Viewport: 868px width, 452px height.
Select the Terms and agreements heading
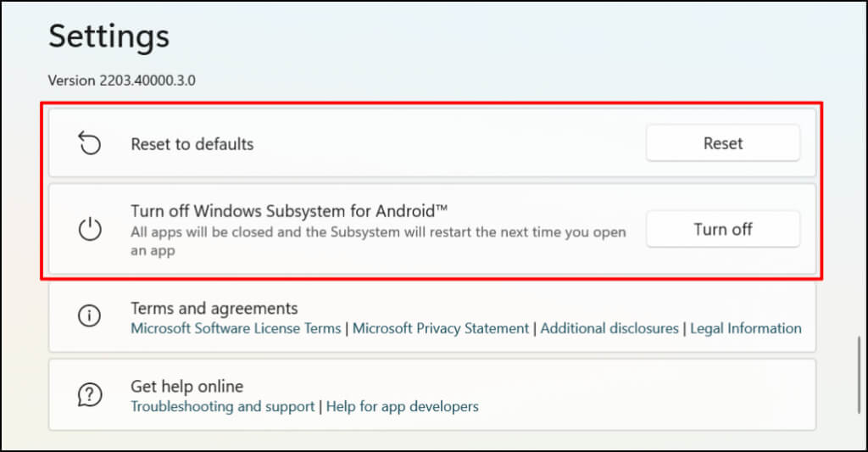[x=214, y=308]
